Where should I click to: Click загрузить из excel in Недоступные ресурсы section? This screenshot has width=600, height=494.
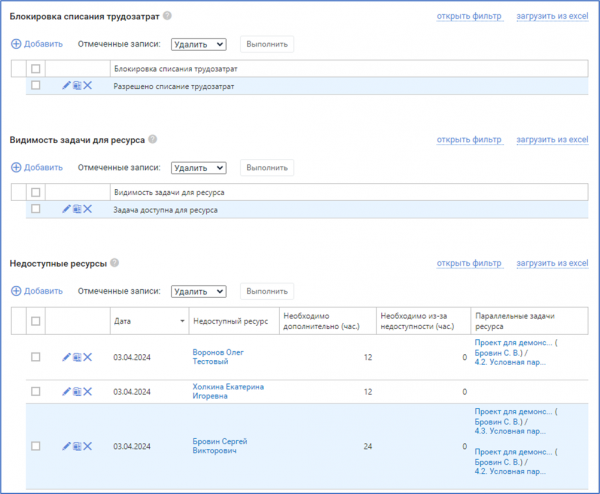552,263
